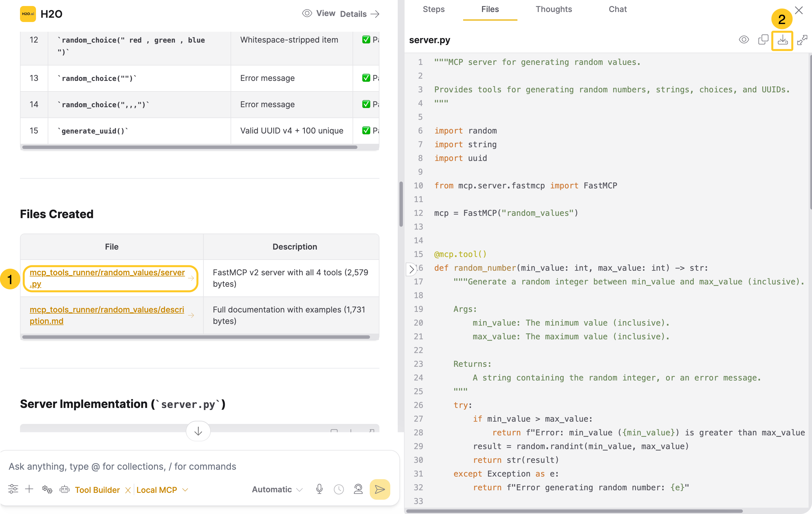Remove Tool Builder with the X
The width and height of the screenshot is (812, 514).
point(128,490)
